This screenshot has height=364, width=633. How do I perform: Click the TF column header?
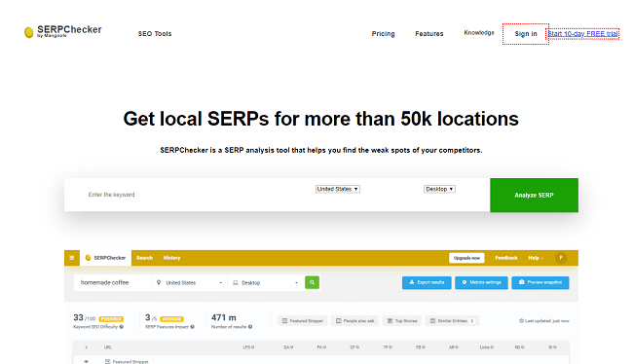[388, 347]
